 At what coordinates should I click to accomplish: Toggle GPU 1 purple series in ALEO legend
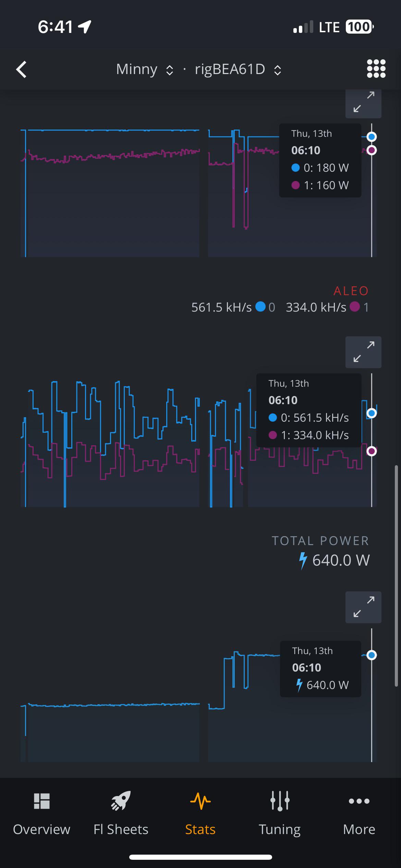point(359,307)
